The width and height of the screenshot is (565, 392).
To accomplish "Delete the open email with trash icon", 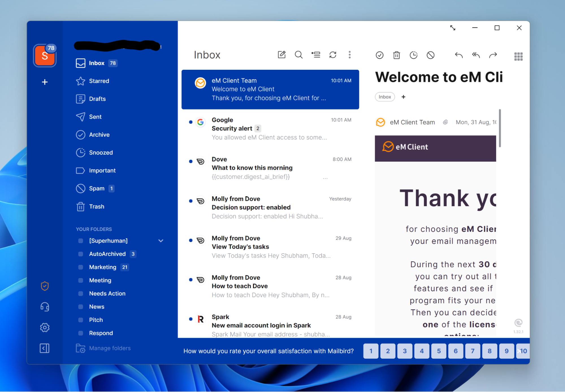I will 397,55.
